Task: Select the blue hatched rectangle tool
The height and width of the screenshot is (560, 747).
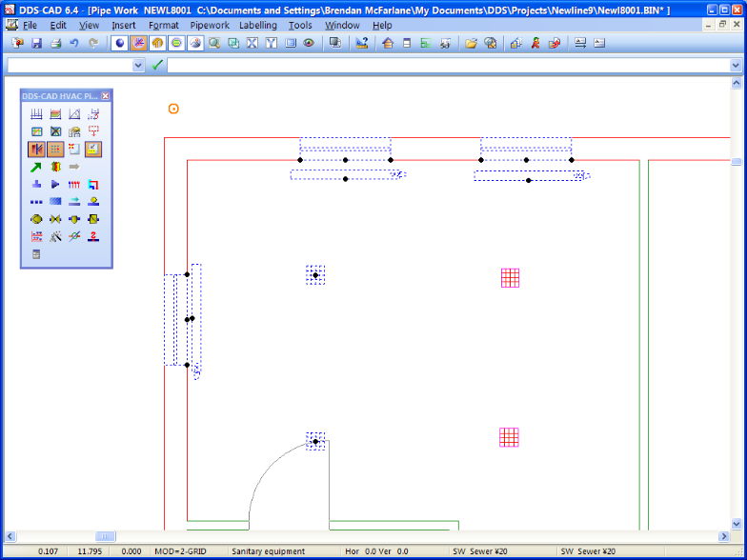Action: click(x=55, y=202)
